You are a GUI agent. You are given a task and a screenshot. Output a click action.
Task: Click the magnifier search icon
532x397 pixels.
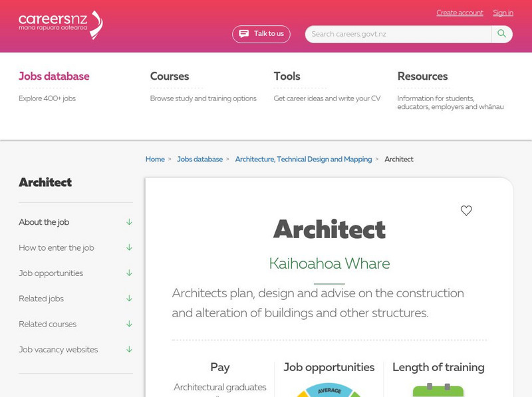point(502,34)
